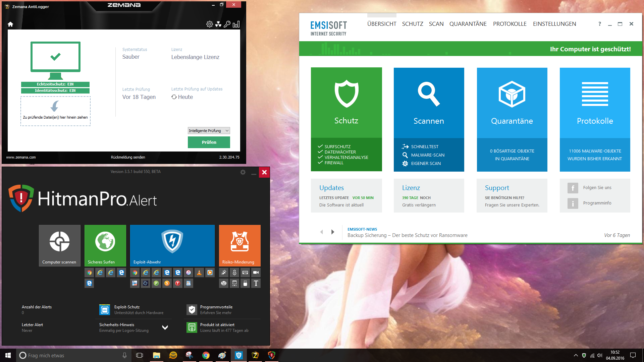Open the radiation-symbol quarantine icon in Zemana
The image size is (644, 362).
click(x=218, y=24)
